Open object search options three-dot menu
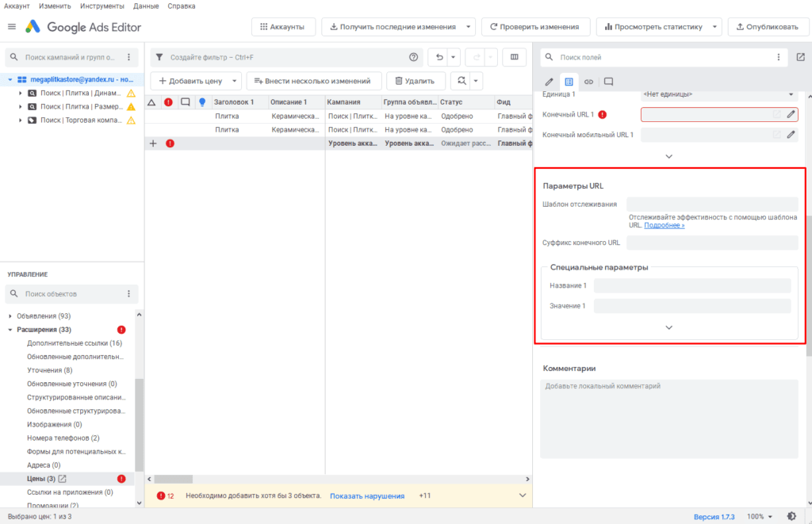This screenshot has width=812, height=524. pyautogui.click(x=129, y=294)
